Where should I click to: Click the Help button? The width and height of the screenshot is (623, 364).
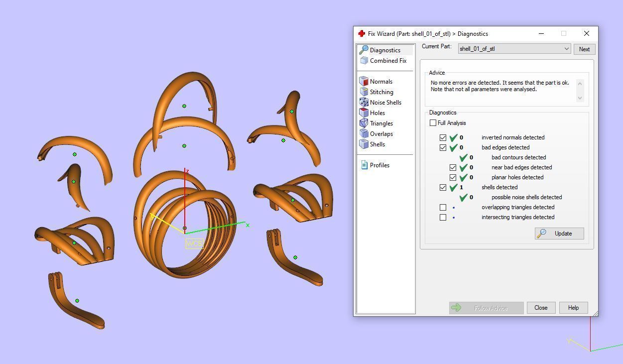point(573,308)
